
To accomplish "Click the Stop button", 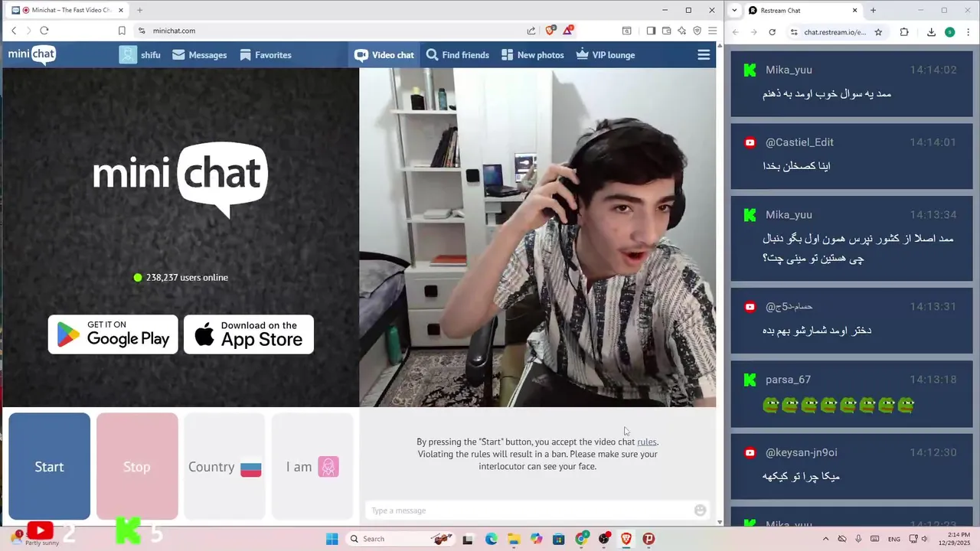I will [x=137, y=467].
